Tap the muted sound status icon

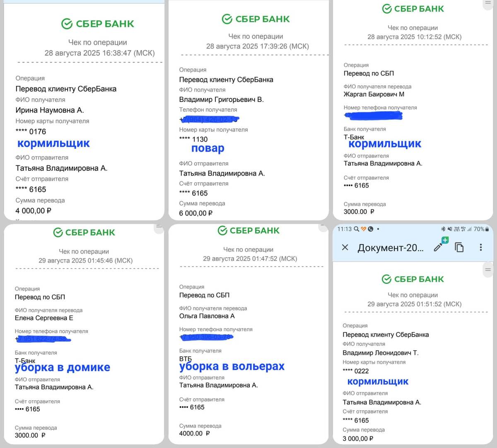(449, 229)
